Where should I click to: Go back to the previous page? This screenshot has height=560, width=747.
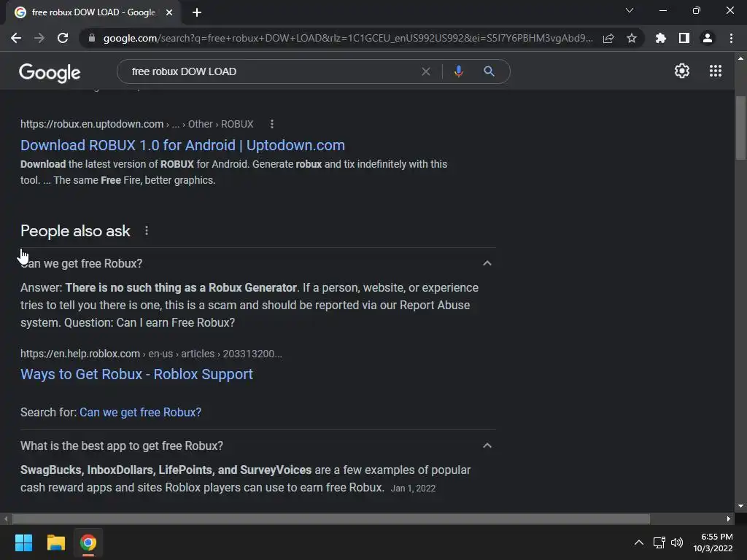(x=16, y=38)
